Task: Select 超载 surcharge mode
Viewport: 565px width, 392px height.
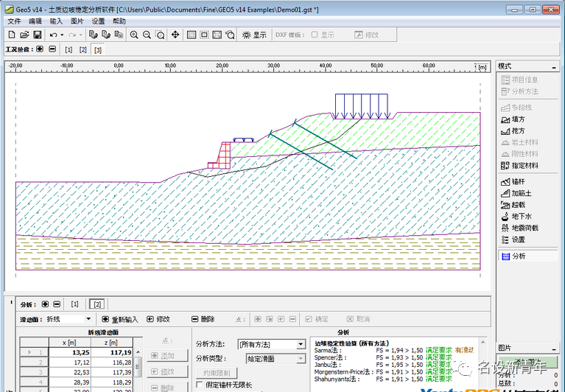Action: [513, 205]
